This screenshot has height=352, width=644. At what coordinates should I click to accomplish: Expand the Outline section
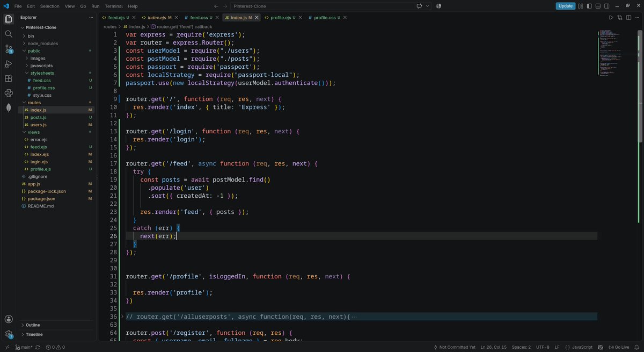(33, 325)
